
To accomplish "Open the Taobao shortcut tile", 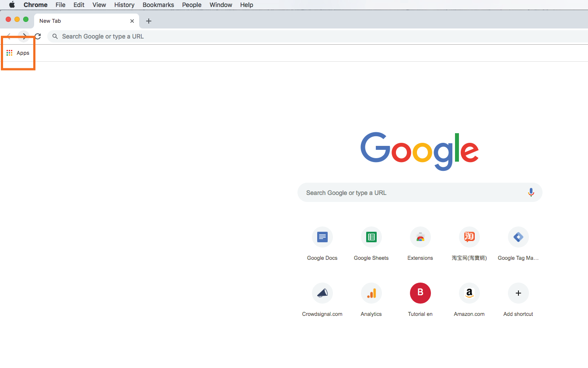I will [x=469, y=237].
